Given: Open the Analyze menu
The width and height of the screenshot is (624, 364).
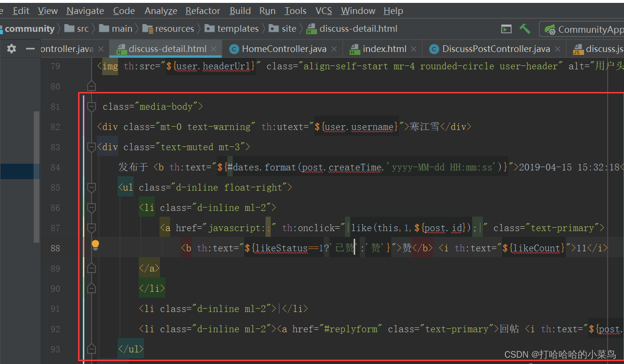Looking at the screenshot, I should click(x=161, y=11).
